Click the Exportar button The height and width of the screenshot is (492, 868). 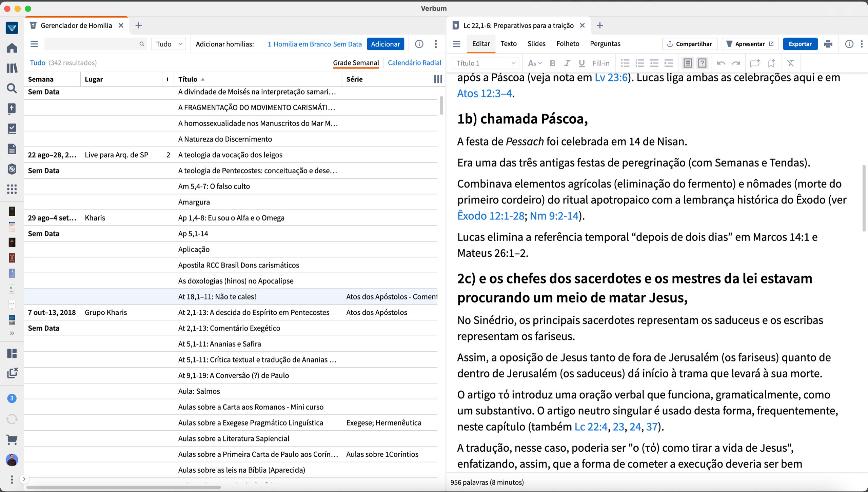point(800,44)
